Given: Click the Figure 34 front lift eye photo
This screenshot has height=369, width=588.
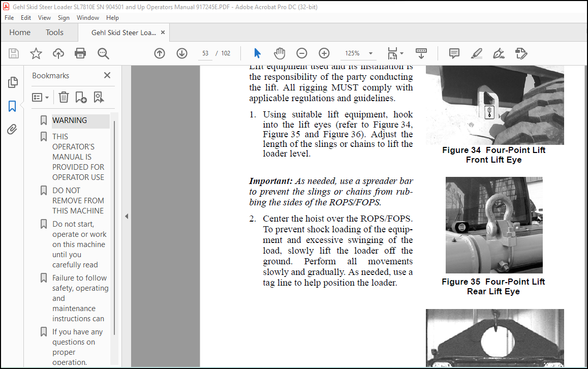Looking at the screenshot, I should 494,105.
